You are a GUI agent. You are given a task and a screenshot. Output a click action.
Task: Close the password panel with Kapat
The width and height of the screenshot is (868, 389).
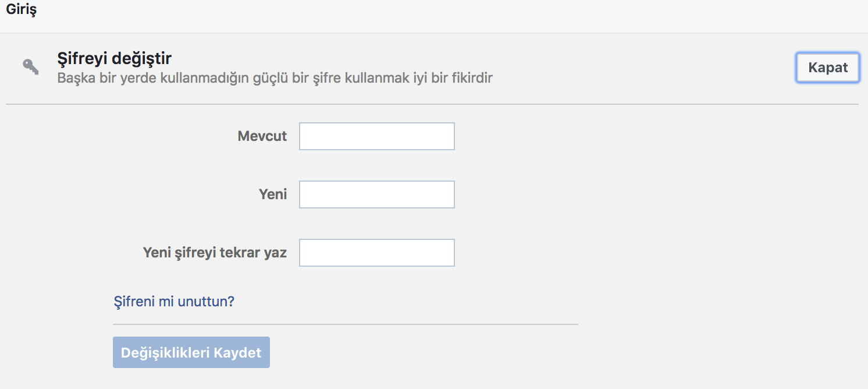(x=827, y=68)
